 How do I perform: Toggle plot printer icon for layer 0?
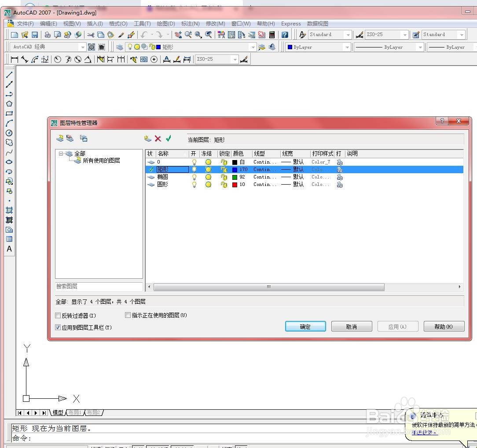340,162
